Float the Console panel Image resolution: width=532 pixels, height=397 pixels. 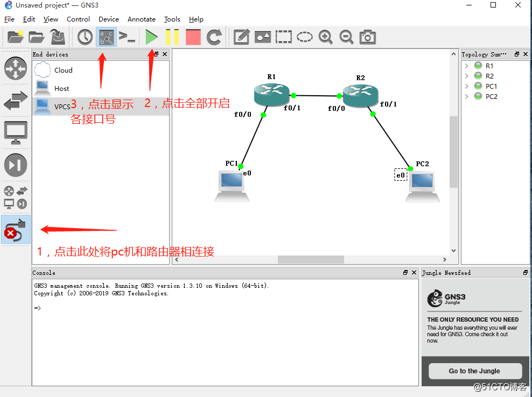coord(405,272)
